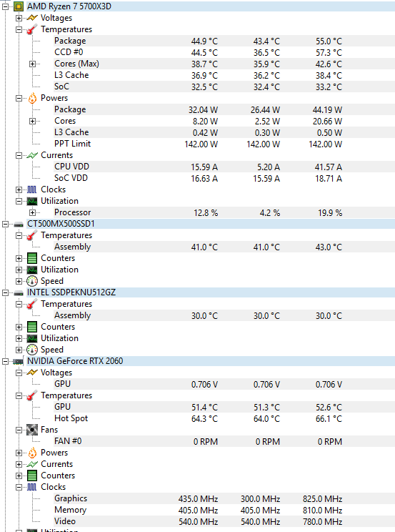Collapse the CT500MX500SSD1 drive node
The width and height of the screenshot is (395, 532).
(6, 225)
